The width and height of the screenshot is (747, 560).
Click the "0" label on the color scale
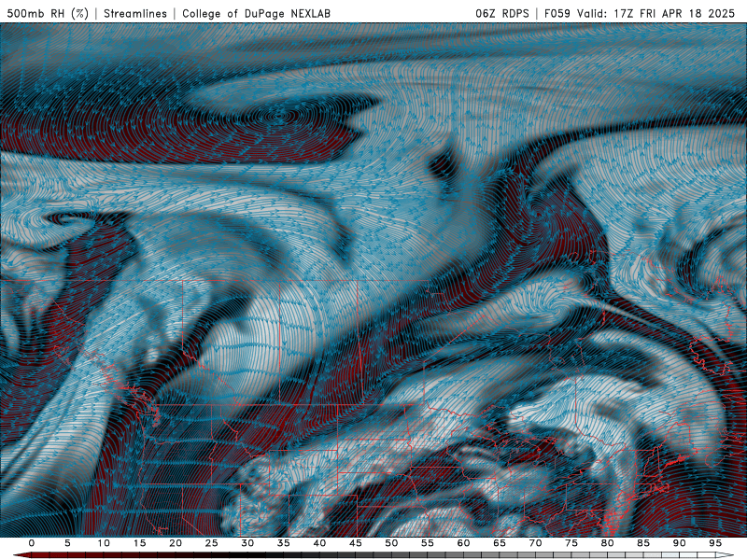32,543
